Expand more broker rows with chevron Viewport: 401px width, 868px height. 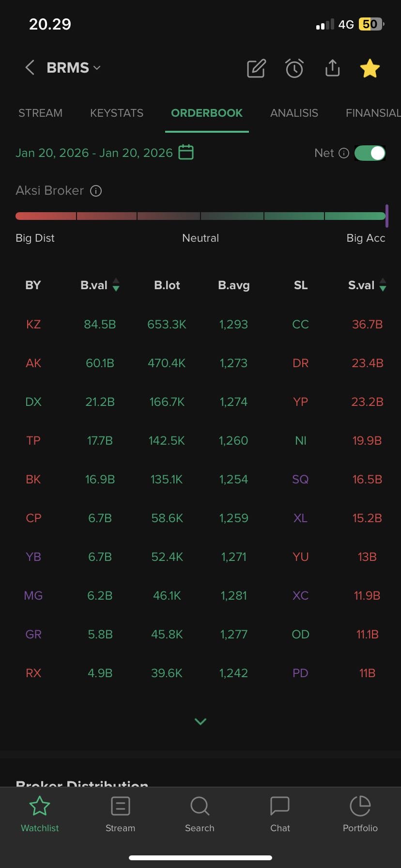coord(200,721)
